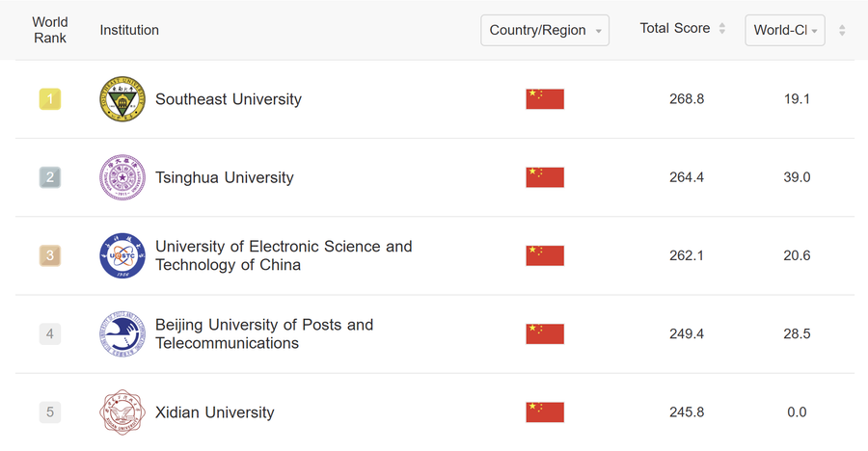
Task: Click the Beijing University of Posts logo
Action: coord(122,333)
